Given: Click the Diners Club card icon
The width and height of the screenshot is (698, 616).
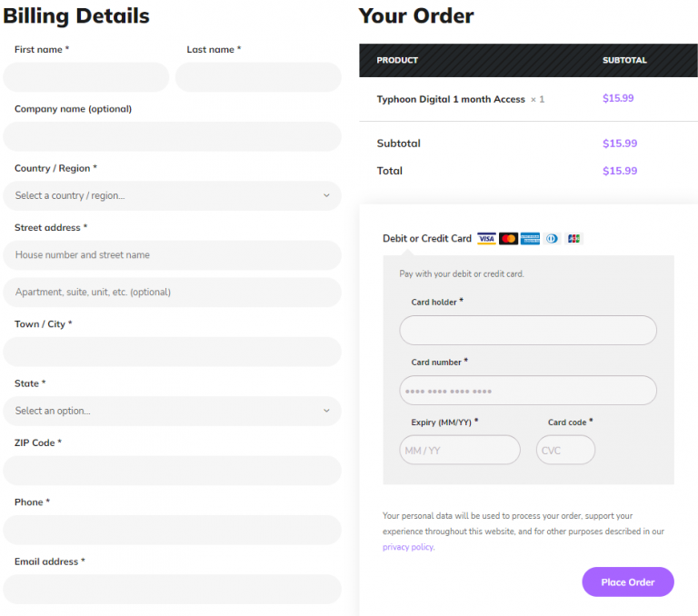Looking at the screenshot, I should tap(552, 239).
